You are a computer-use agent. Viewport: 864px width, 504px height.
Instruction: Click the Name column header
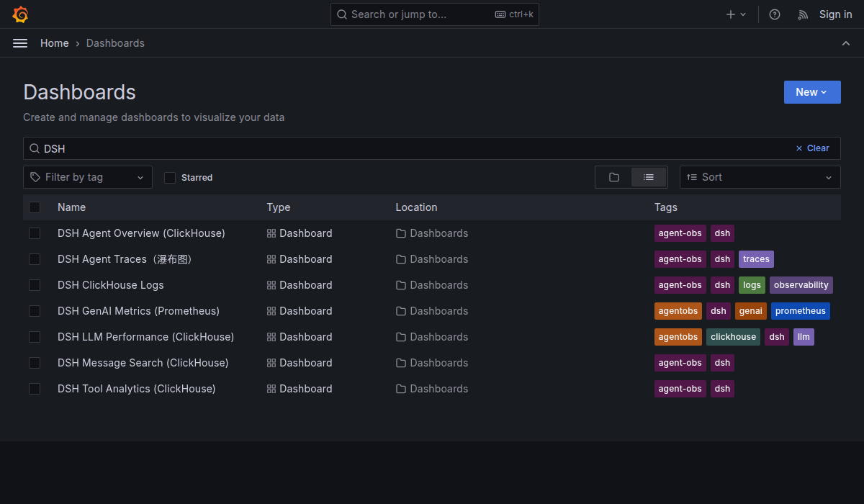pyautogui.click(x=71, y=207)
